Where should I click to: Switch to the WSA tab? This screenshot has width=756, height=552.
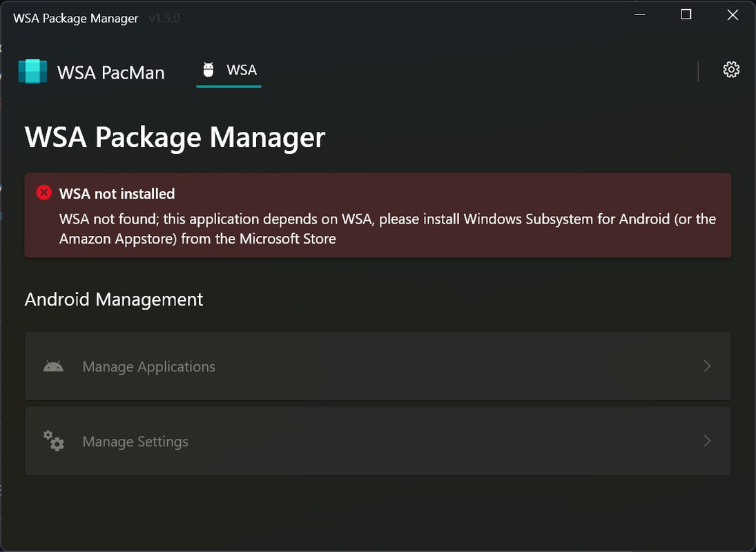click(229, 71)
